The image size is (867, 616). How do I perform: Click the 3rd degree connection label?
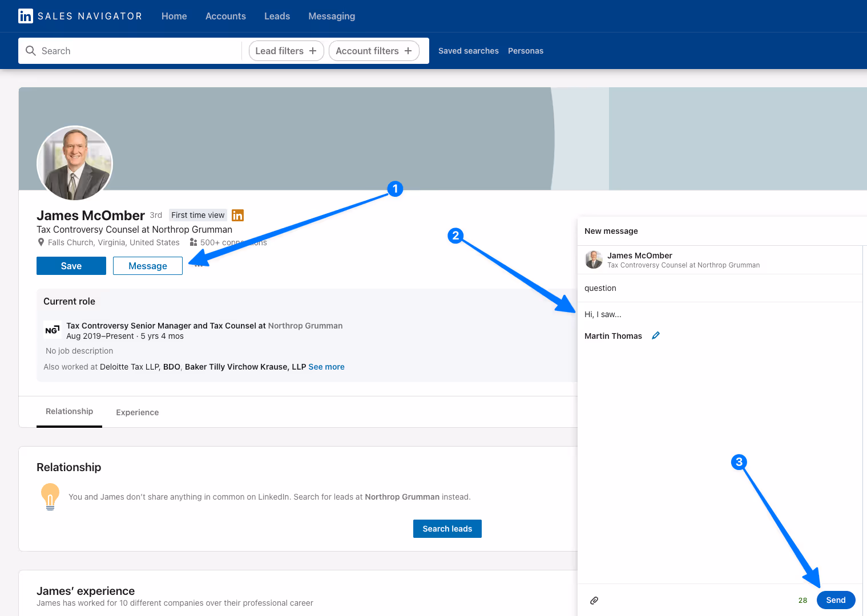coord(156,215)
